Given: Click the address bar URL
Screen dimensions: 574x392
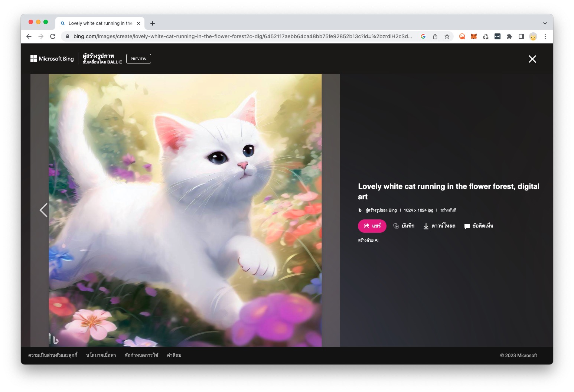Looking at the screenshot, I should 241,36.
